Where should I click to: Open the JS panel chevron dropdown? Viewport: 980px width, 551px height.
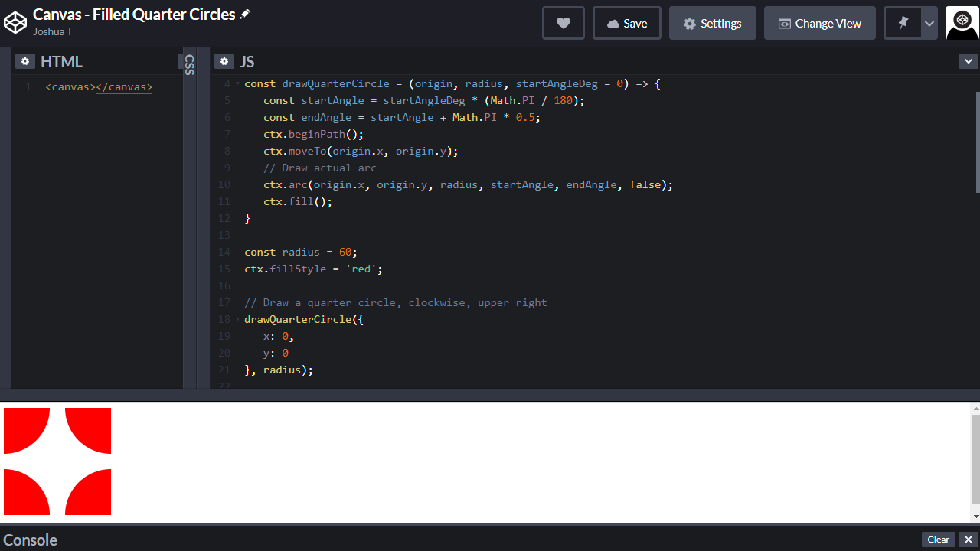point(968,61)
